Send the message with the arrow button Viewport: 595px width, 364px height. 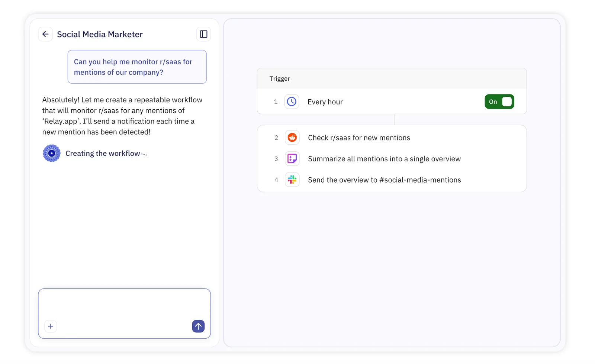(198, 326)
